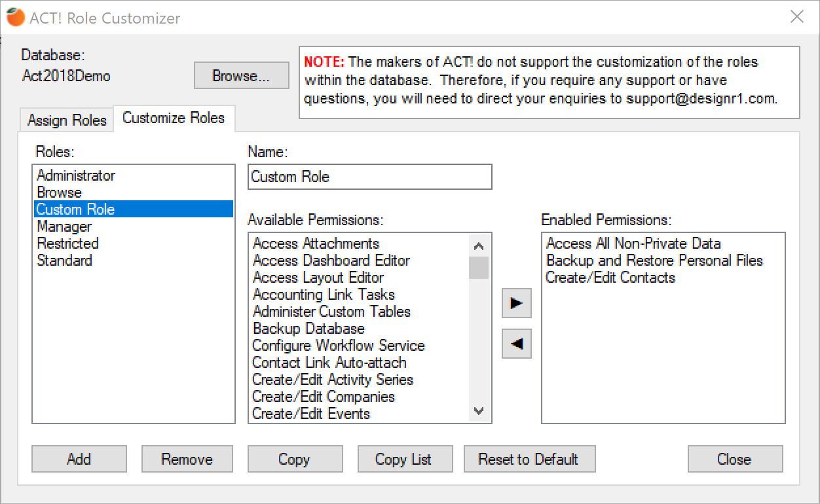This screenshot has height=504, width=820.
Task: Select Administer Custom Tables permission
Action: pos(360,312)
